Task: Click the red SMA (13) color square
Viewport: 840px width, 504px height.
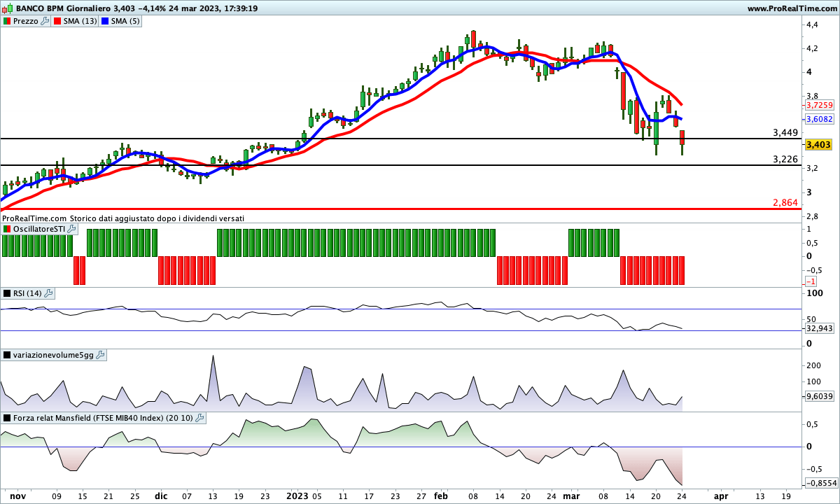Action: [59, 21]
